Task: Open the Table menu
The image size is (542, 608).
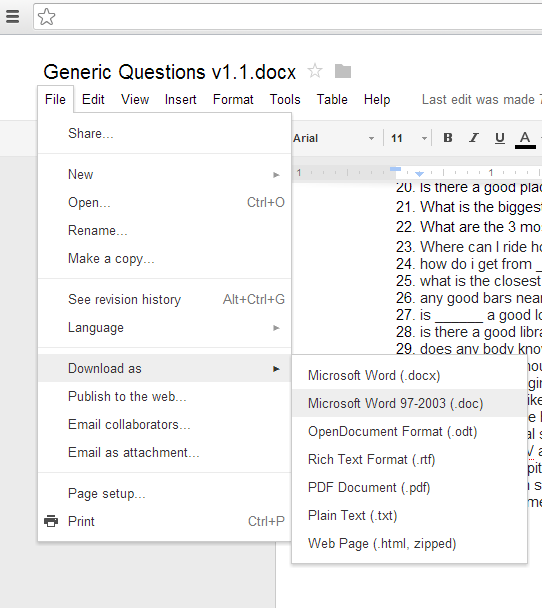Action: [x=332, y=99]
